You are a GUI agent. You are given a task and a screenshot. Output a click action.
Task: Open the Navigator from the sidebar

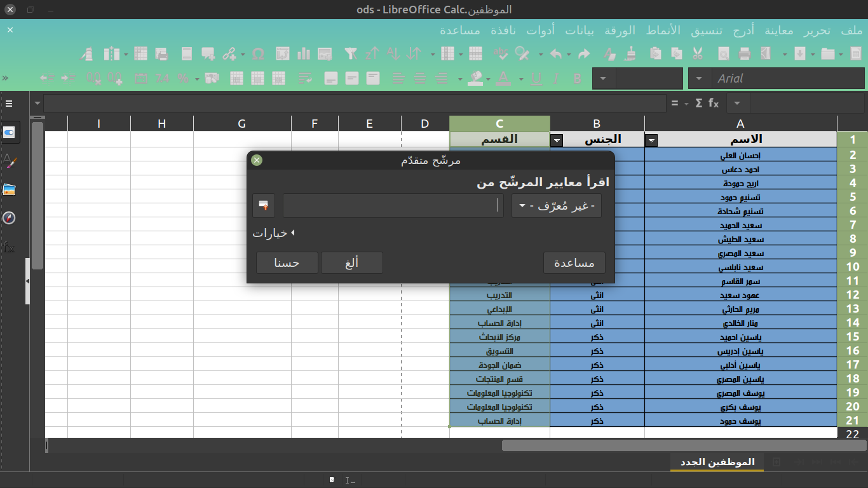tap(9, 218)
